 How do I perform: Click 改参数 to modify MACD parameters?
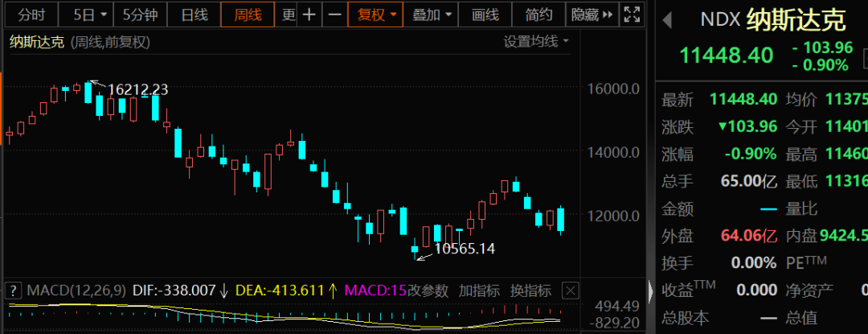point(430,291)
